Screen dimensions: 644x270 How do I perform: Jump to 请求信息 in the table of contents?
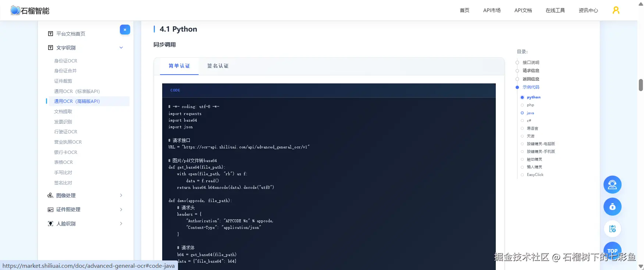click(x=531, y=71)
